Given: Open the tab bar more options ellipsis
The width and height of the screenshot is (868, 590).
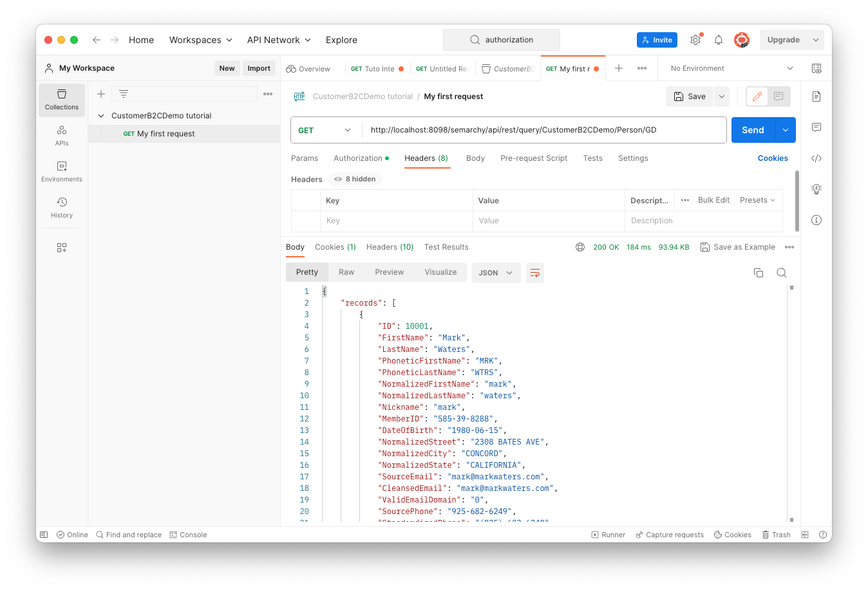Looking at the screenshot, I should [642, 68].
